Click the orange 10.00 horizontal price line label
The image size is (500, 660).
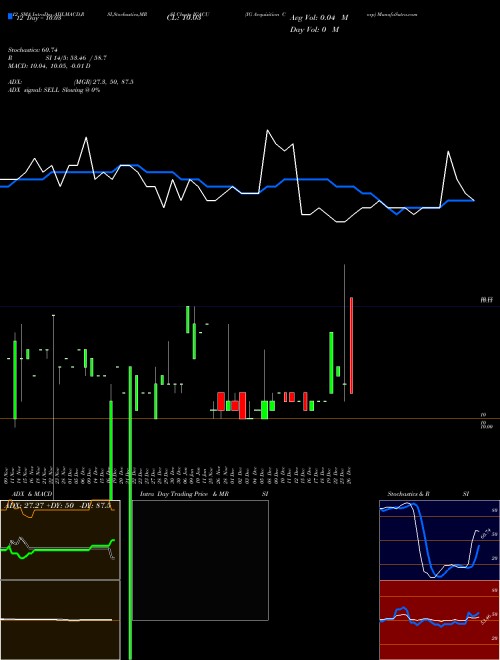pos(486,426)
